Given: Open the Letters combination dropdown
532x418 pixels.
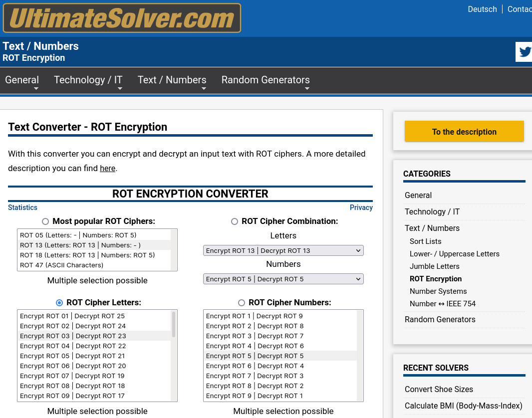Looking at the screenshot, I should 283,250.
